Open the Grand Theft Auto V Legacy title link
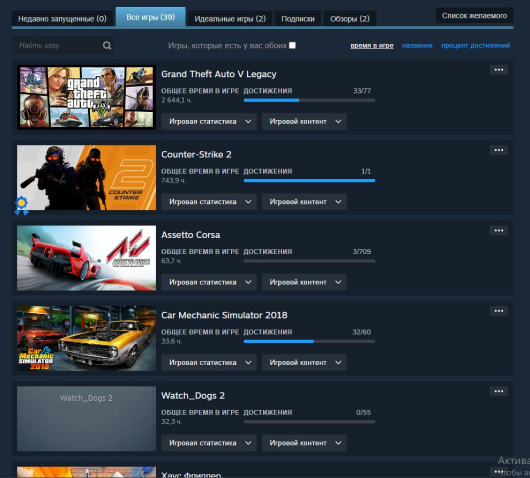530x478 pixels. (219, 74)
